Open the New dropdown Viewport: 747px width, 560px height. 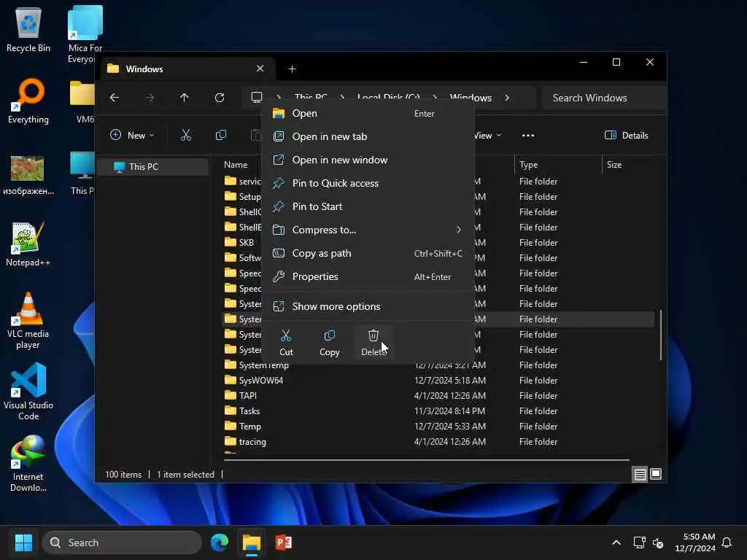click(x=132, y=135)
